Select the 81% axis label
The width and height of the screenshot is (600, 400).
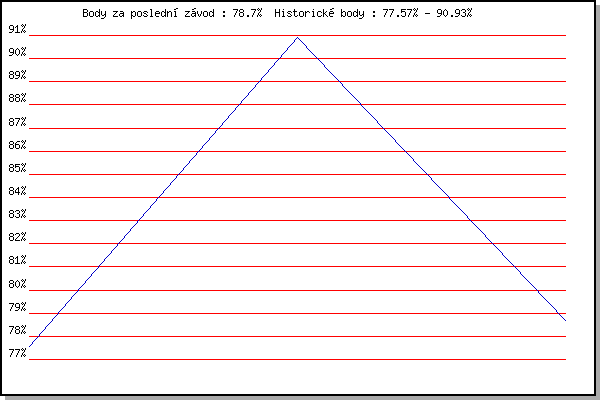click(17, 260)
